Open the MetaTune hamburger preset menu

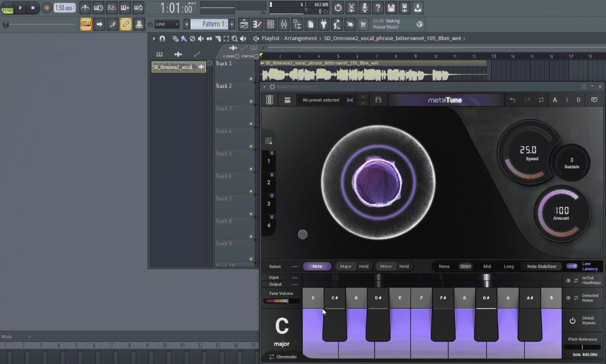click(287, 100)
